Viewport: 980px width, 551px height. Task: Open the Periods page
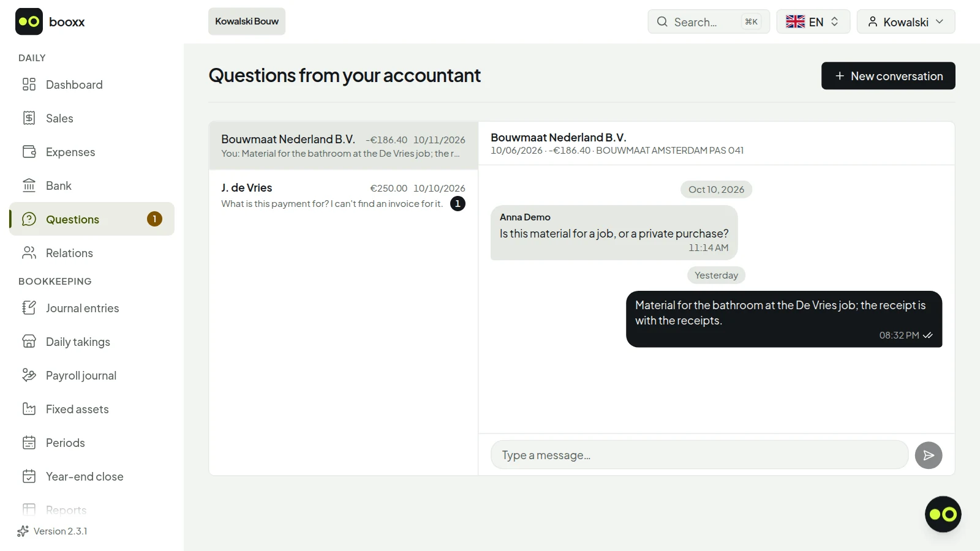[x=92, y=443]
